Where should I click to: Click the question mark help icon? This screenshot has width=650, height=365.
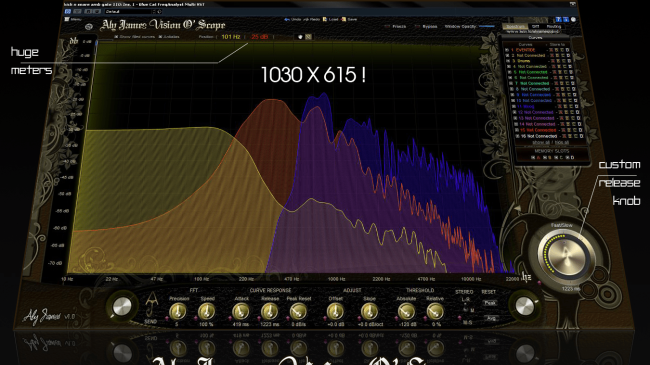[x=558, y=19]
